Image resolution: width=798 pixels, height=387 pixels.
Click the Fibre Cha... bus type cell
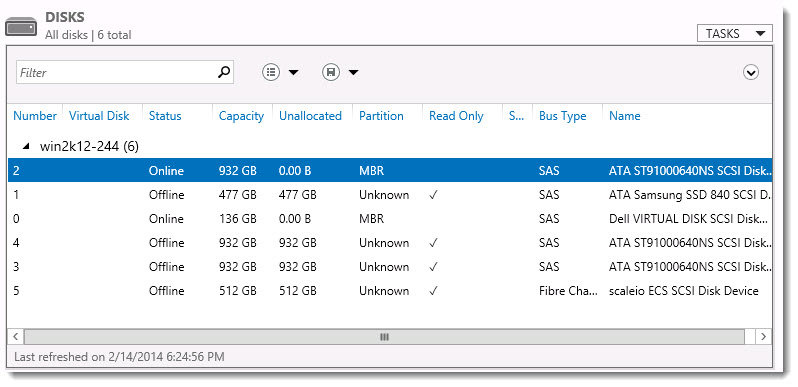569,290
